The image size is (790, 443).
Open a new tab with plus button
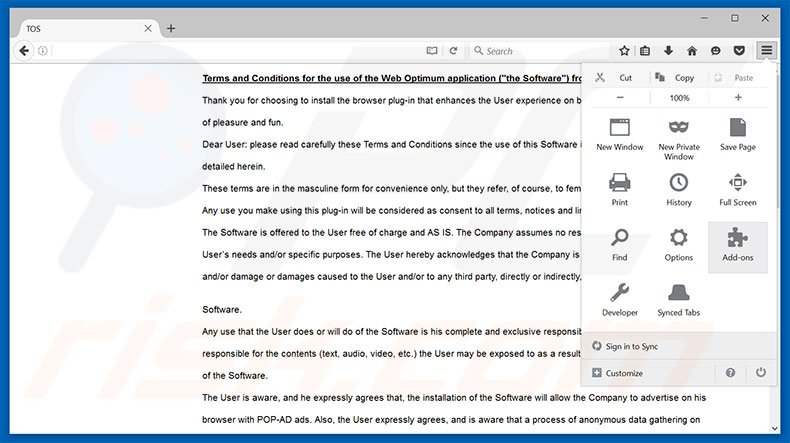[171, 28]
